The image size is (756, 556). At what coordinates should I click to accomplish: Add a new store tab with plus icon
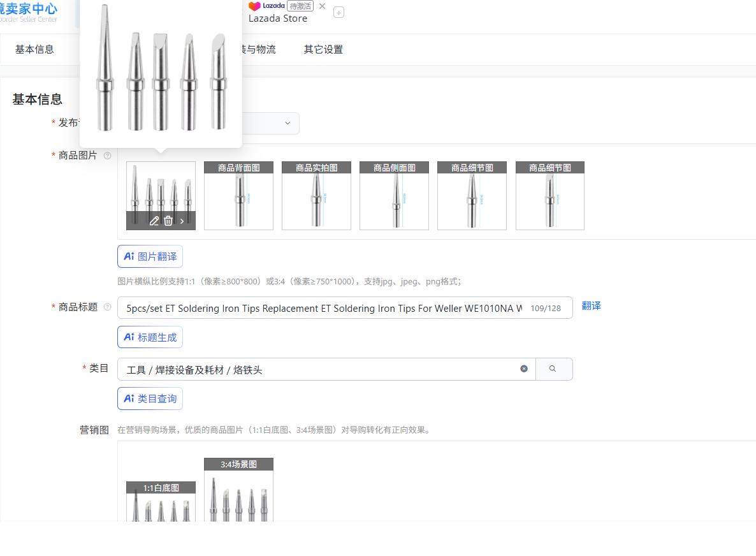click(x=339, y=13)
